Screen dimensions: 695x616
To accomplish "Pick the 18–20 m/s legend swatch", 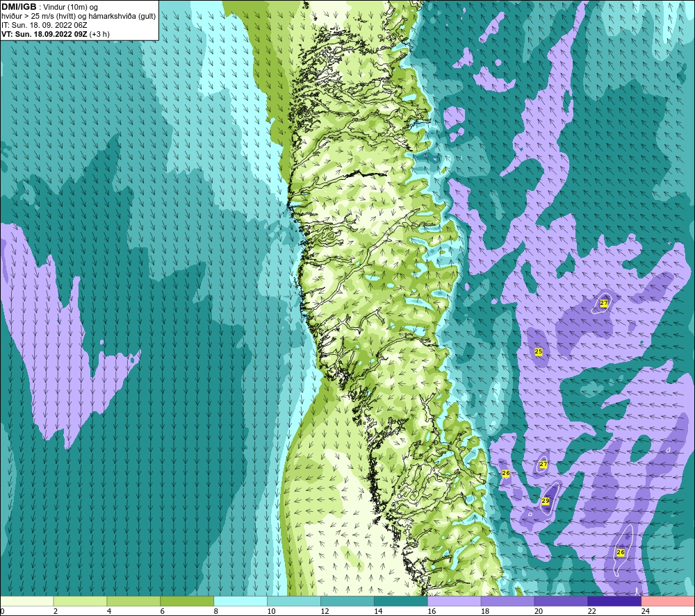I will tap(507, 601).
